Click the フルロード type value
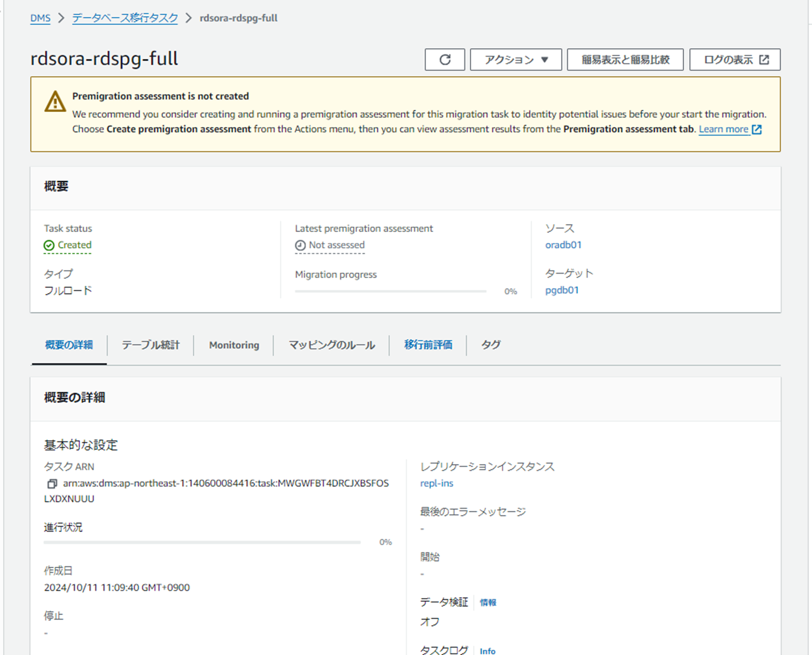 pyautogui.click(x=68, y=290)
